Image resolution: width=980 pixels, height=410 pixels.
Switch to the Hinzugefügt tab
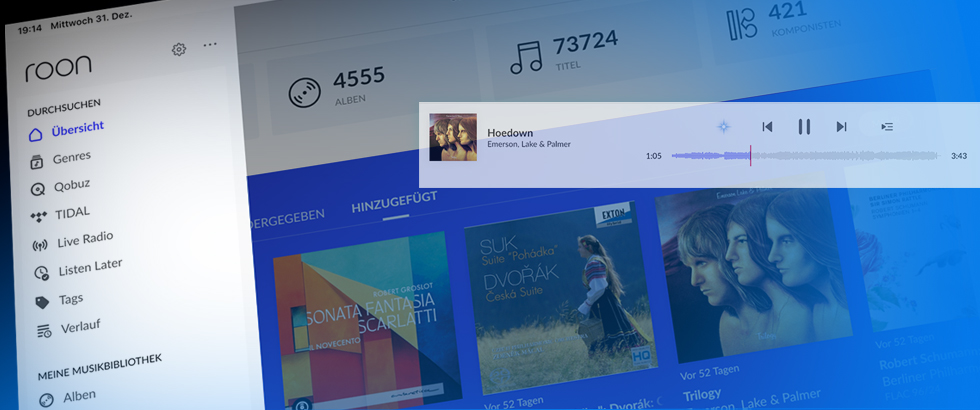point(394,203)
